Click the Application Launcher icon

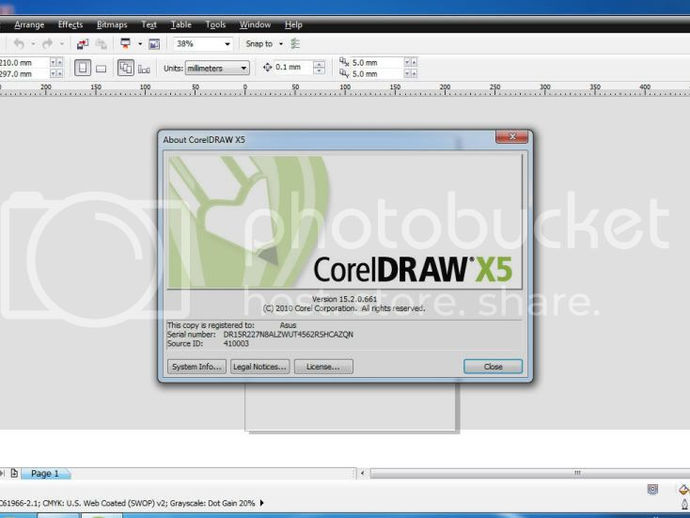click(x=126, y=44)
